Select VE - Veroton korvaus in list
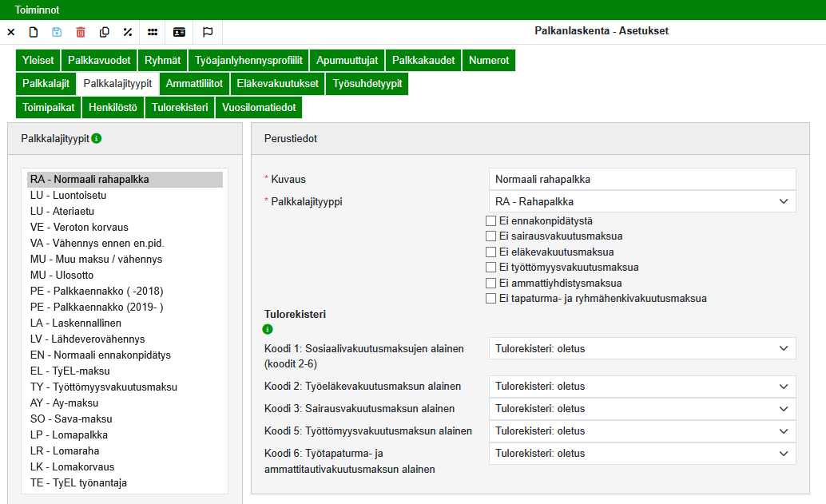 click(x=79, y=228)
